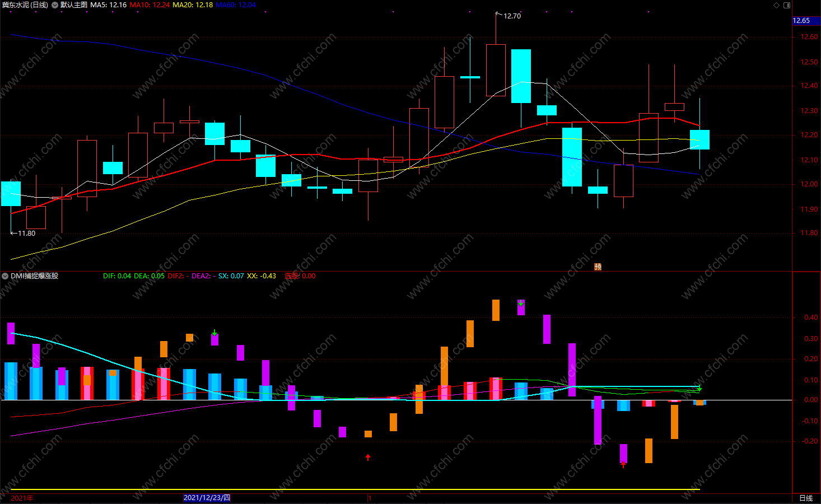Image resolution: width=821 pixels, height=504 pixels.
Task: Click the 2021年 label on the time axis
Action: [22, 498]
